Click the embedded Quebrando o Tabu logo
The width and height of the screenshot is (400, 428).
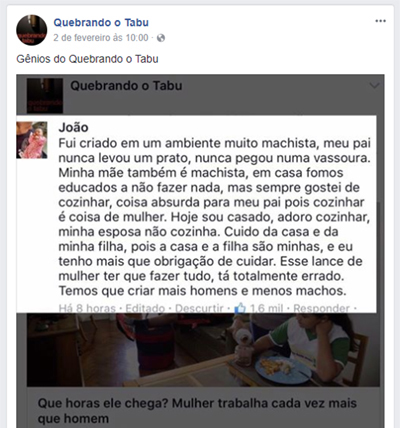[45, 96]
